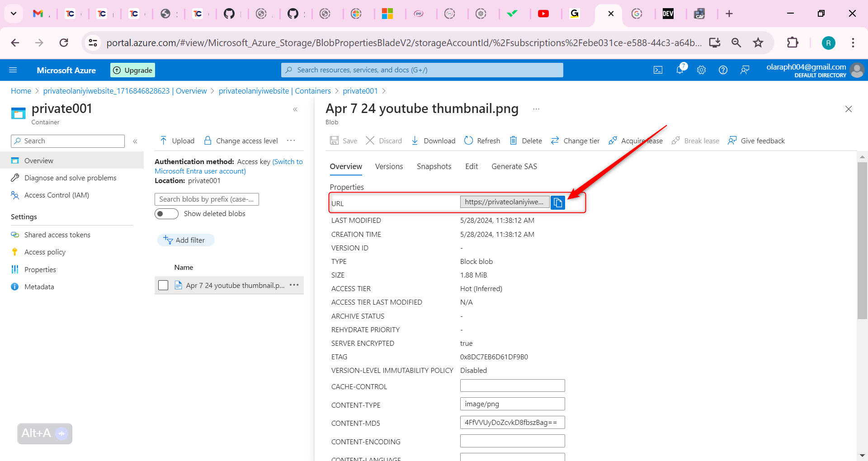Open Cloud Shell from the Azure header
Image resolution: width=868 pixels, height=461 pixels.
(x=658, y=70)
